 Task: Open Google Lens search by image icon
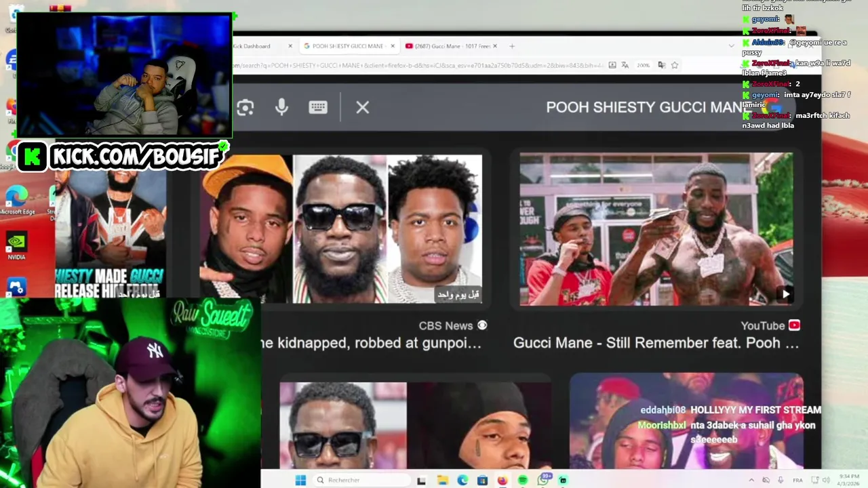click(245, 107)
